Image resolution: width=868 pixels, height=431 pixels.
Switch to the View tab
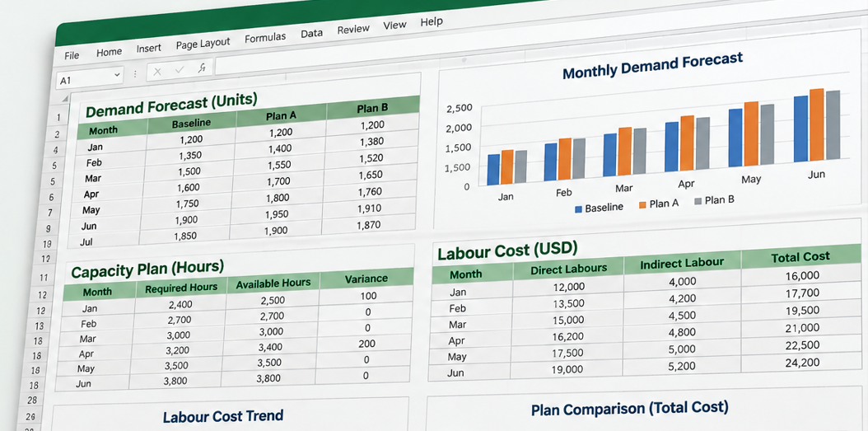coord(394,26)
